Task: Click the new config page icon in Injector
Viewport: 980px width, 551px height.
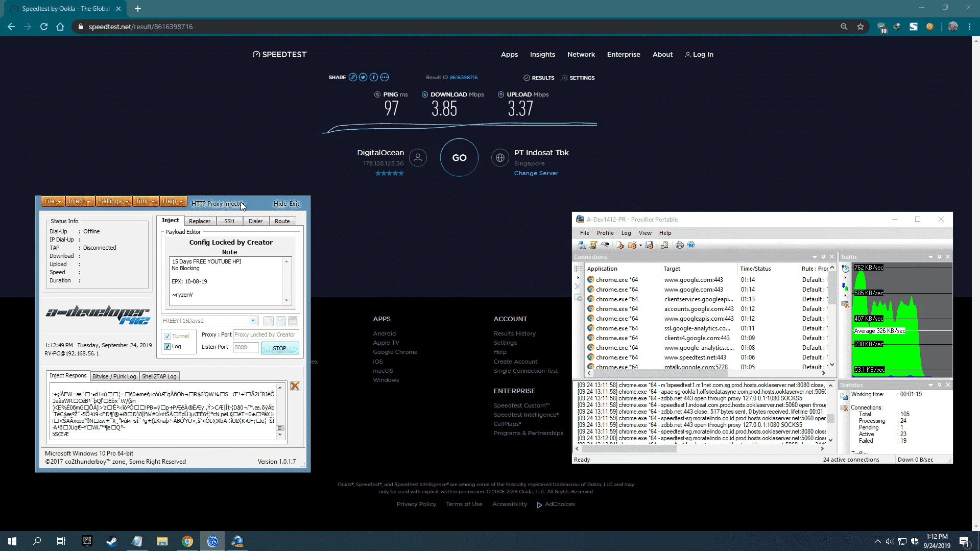Action: pos(269,321)
